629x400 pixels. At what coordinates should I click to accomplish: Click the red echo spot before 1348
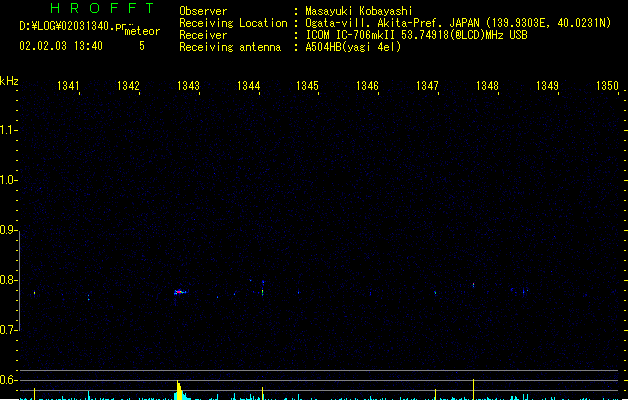tap(473, 285)
